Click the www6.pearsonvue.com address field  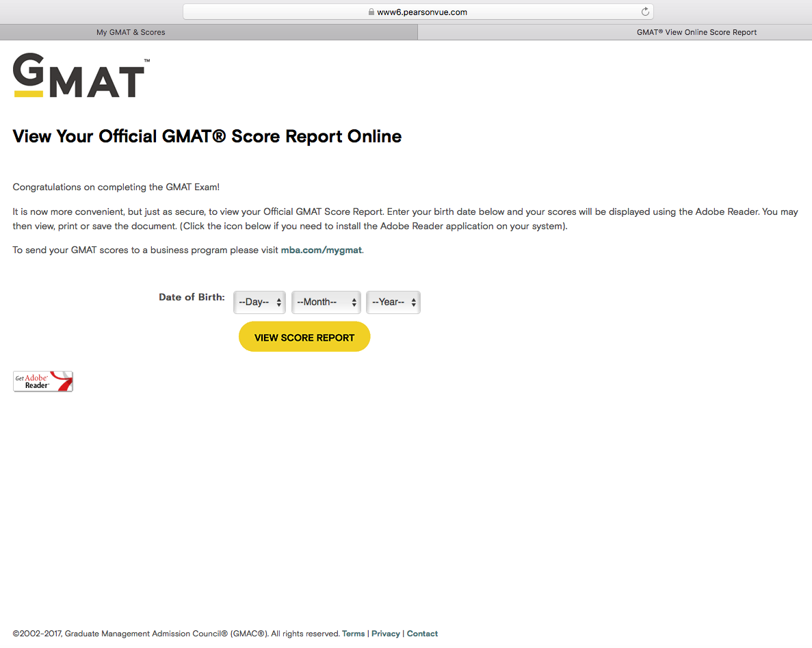click(418, 12)
